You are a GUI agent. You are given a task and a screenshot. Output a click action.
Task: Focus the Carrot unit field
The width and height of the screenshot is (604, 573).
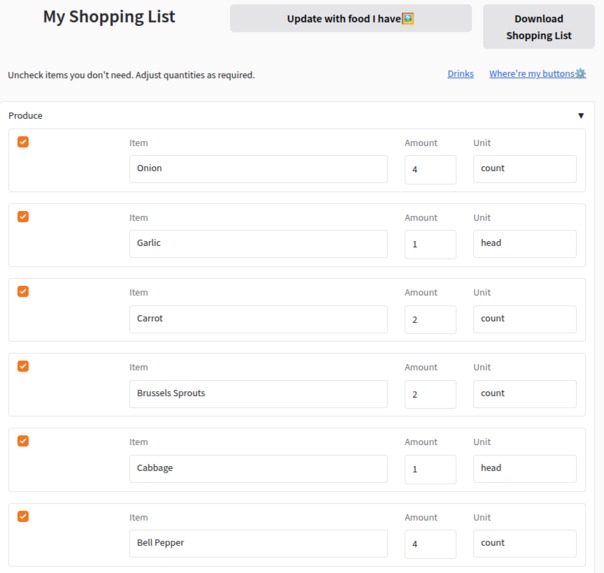525,319
